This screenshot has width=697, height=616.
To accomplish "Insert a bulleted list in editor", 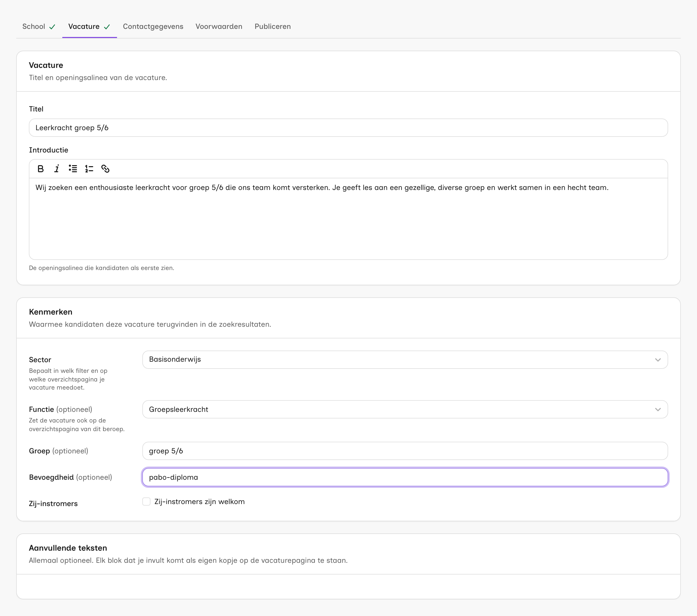I will tap(73, 169).
